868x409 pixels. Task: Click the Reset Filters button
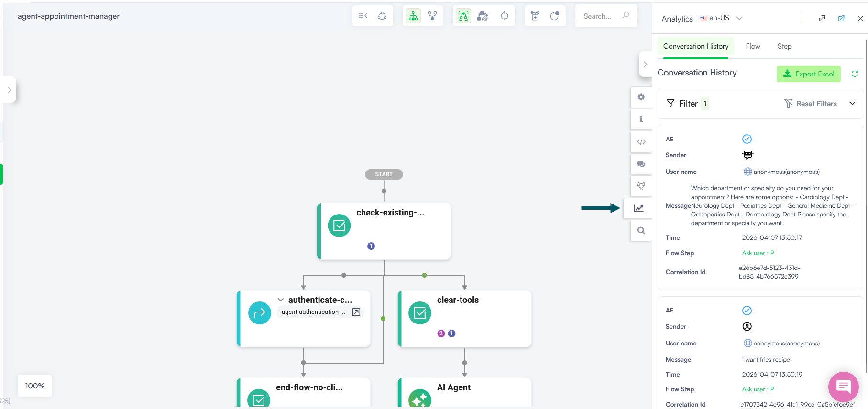tap(811, 104)
